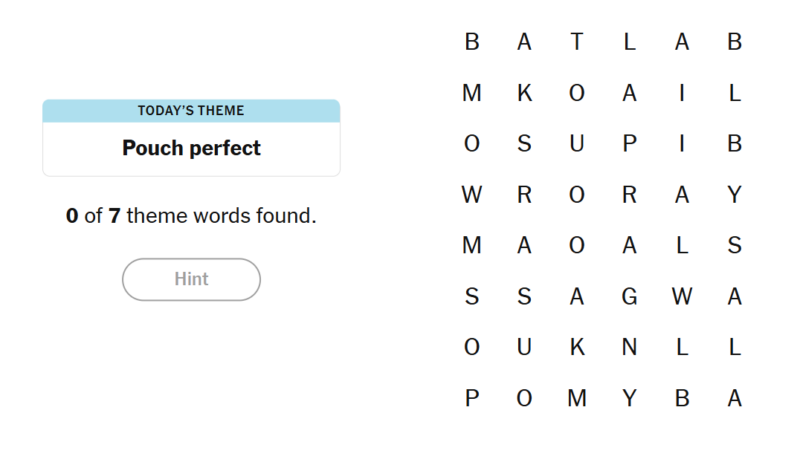
Task: Select the Y ending the WRORAY row
Action: pos(734,195)
